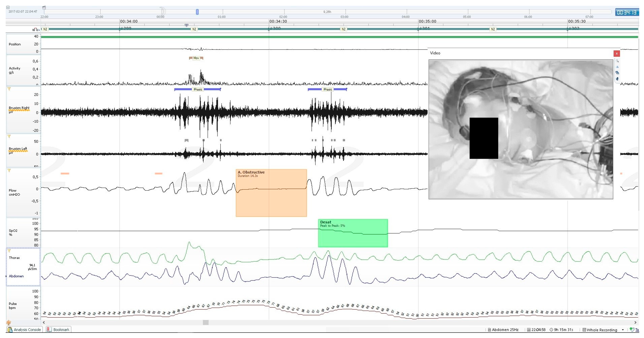Select the Mov marker on Activity trace
The width and height of the screenshot is (644, 338).
click(x=196, y=58)
